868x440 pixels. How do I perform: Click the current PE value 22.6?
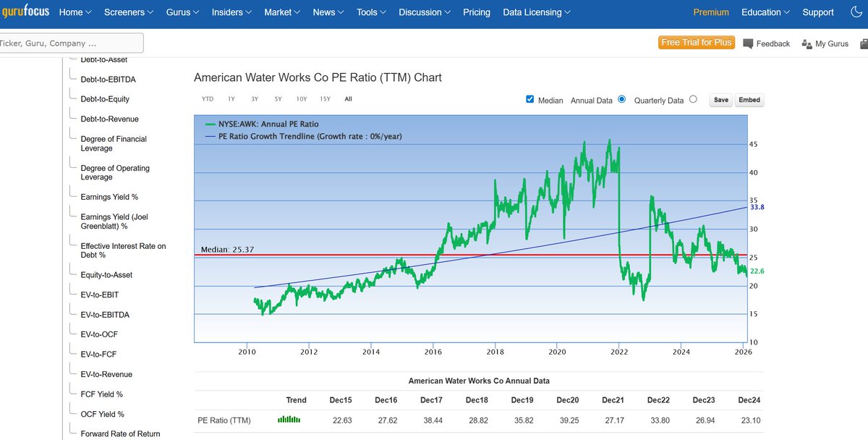[757, 271]
